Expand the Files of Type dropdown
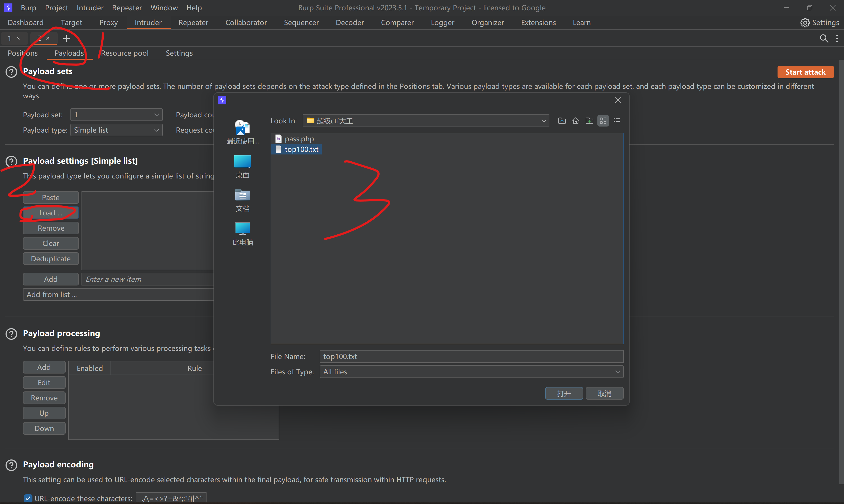 tap(617, 372)
